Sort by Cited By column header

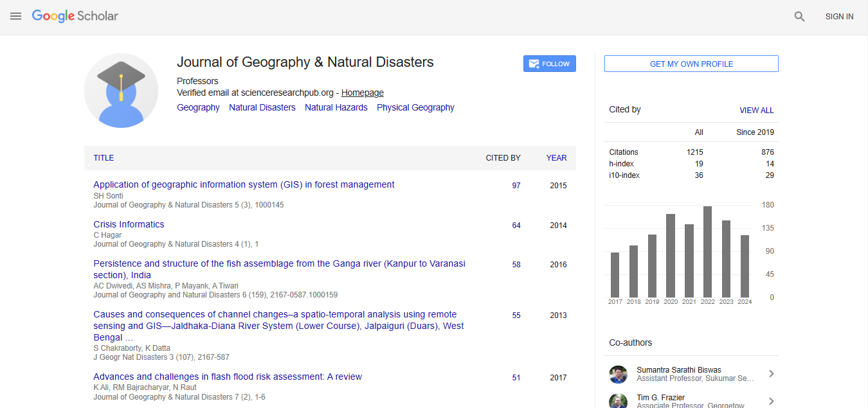pyautogui.click(x=503, y=158)
